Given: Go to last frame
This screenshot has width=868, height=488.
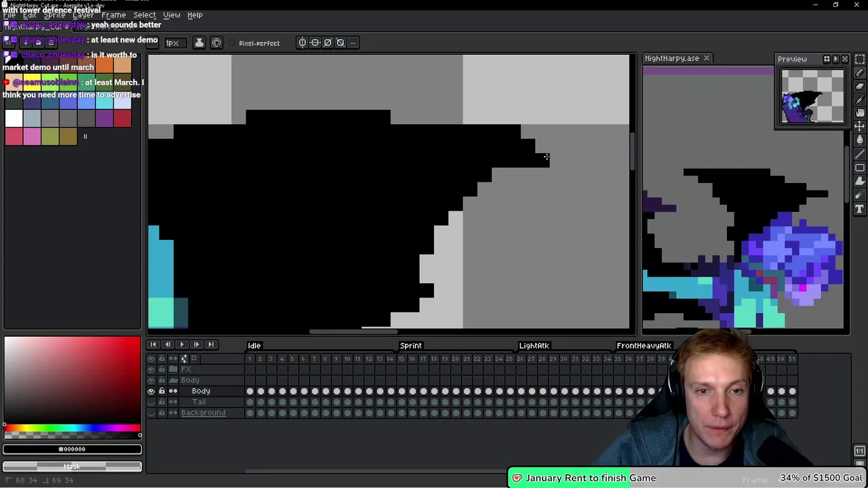Looking at the screenshot, I should [210, 345].
